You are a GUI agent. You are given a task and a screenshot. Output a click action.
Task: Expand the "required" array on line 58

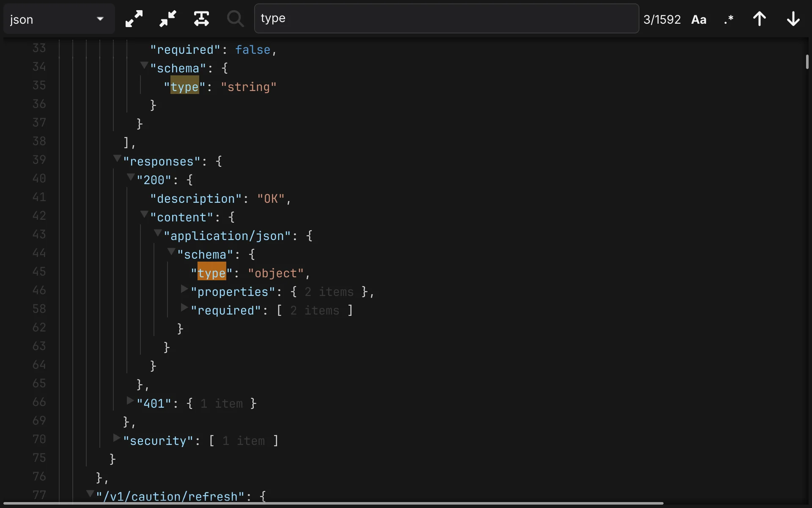pos(184,308)
